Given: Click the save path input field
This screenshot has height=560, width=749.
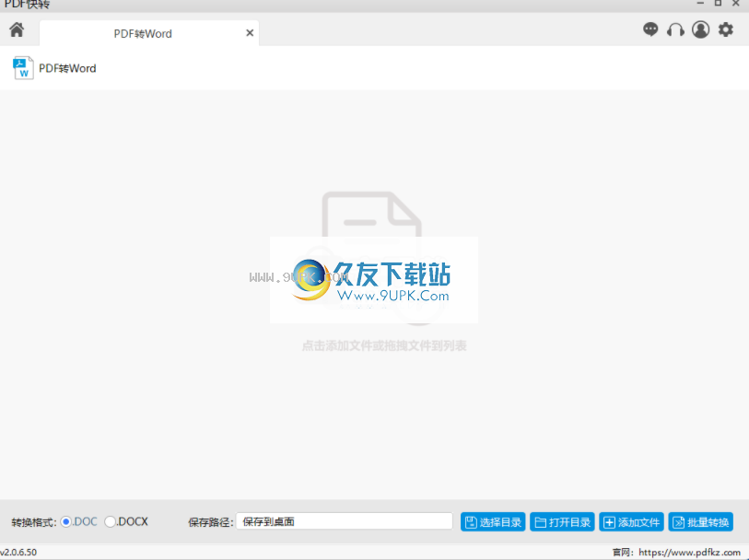Looking at the screenshot, I should tap(344, 521).
